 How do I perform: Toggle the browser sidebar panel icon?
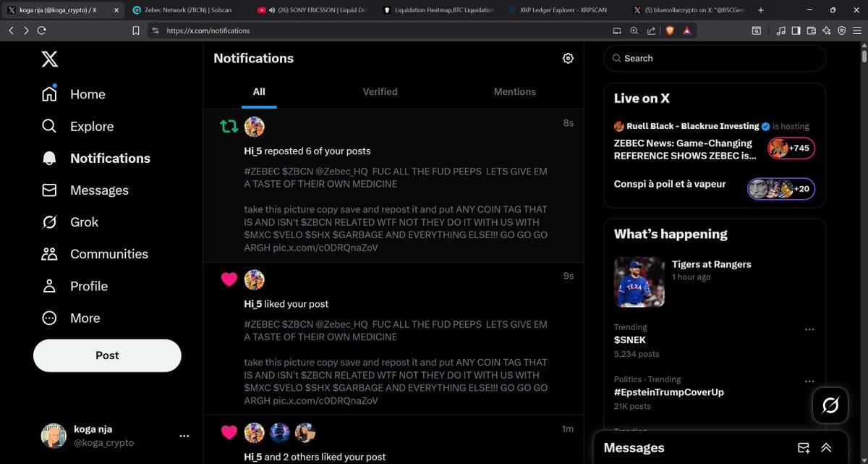point(796,31)
